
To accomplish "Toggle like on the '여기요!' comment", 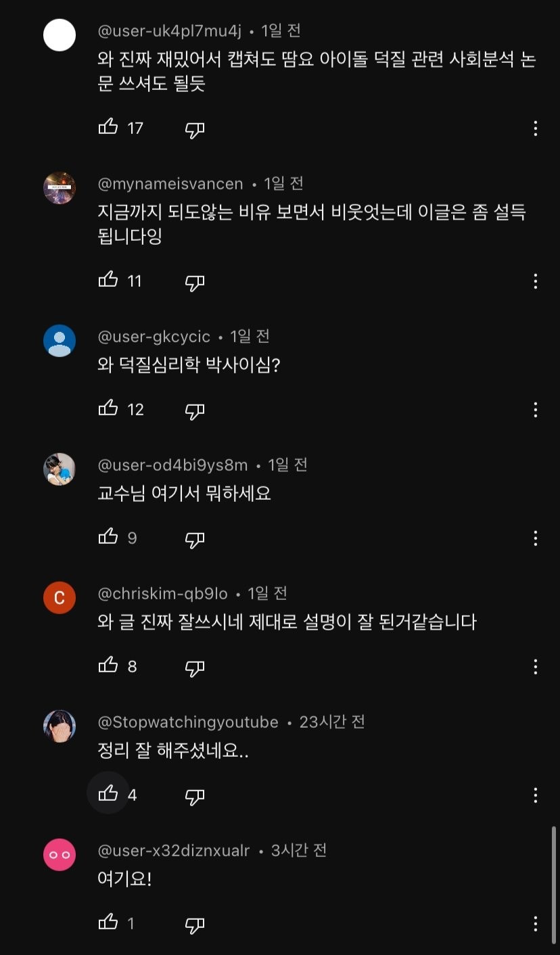I will 108,923.
